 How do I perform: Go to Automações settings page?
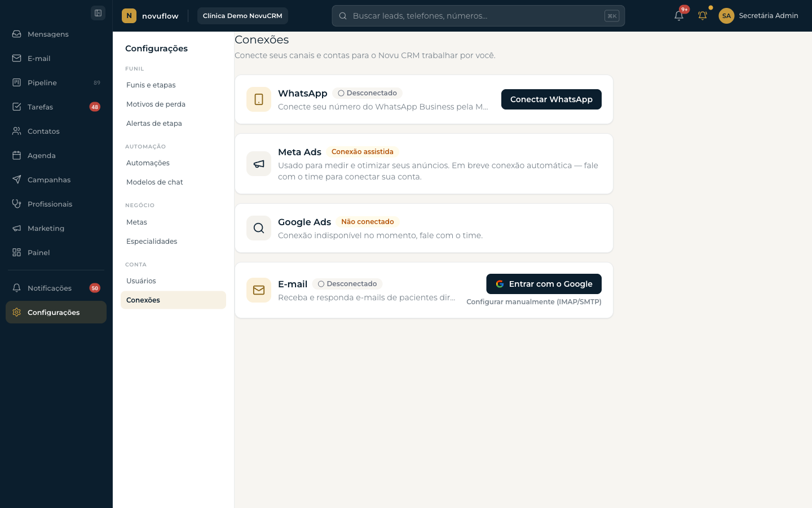tap(173, 163)
